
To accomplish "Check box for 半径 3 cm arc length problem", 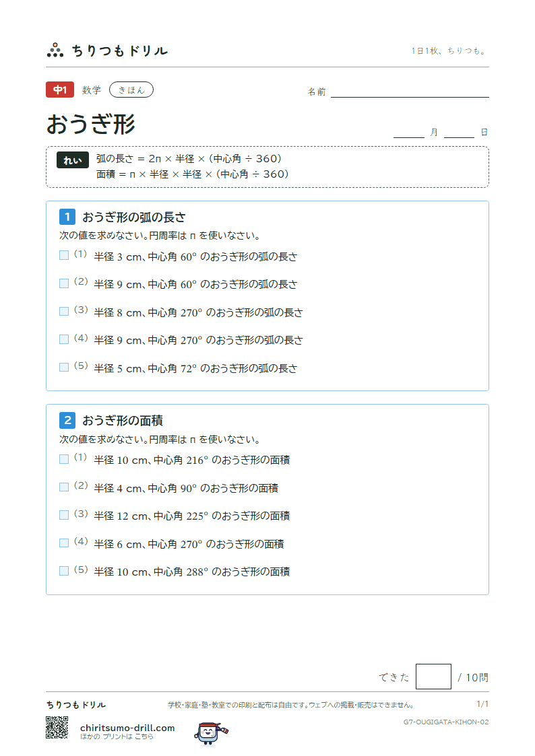I will point(64,255).
